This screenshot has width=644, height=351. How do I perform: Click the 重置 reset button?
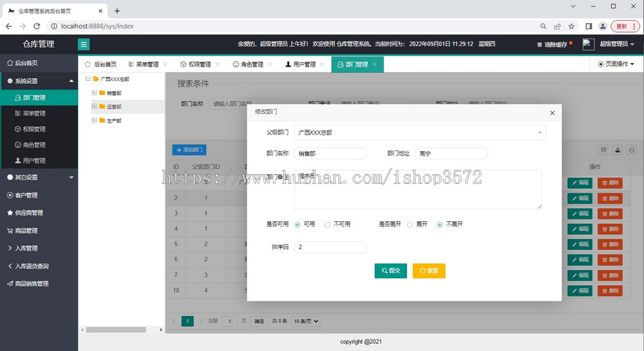pos(429,271)
